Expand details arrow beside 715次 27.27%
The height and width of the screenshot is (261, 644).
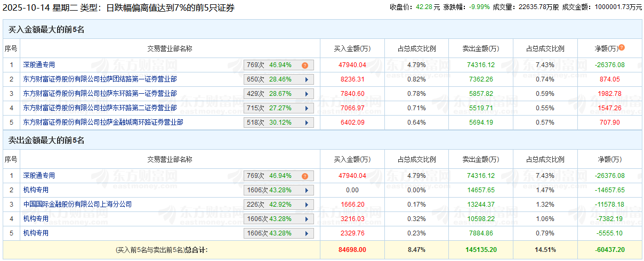click(x=307, y=109)
